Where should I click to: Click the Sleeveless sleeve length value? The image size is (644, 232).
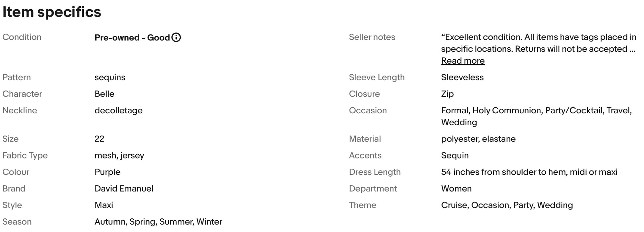click(x=462, y=77)
